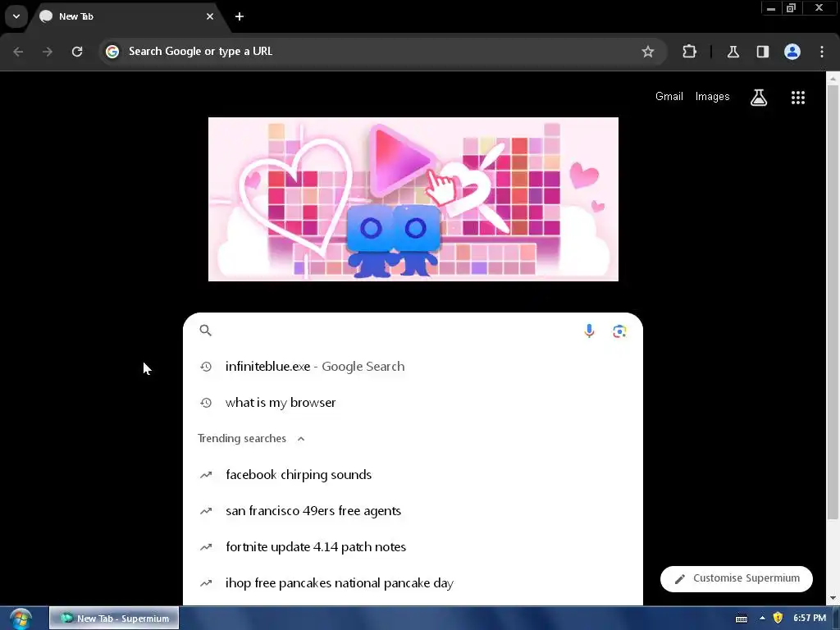Click history clock icon beside infiniteblue.exe
Screen dimensions: 840x630
point(206,367)
